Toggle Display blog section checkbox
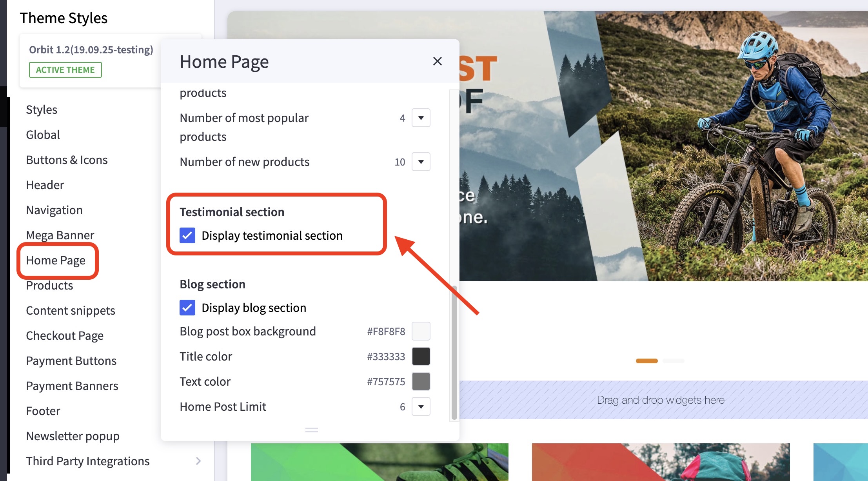The height and width of the screenshot is (481, 868). [x=187, y=308]
